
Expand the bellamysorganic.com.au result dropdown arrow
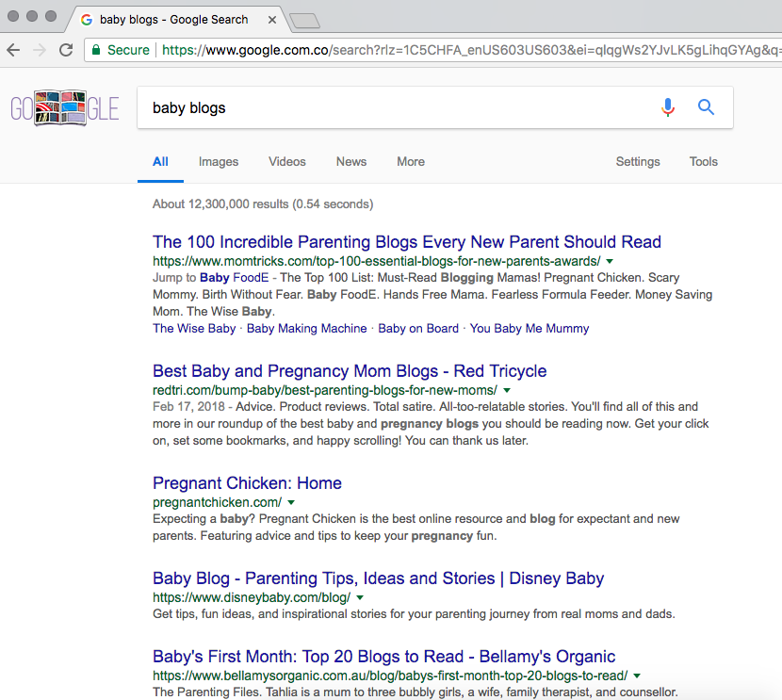coord(637,676)
